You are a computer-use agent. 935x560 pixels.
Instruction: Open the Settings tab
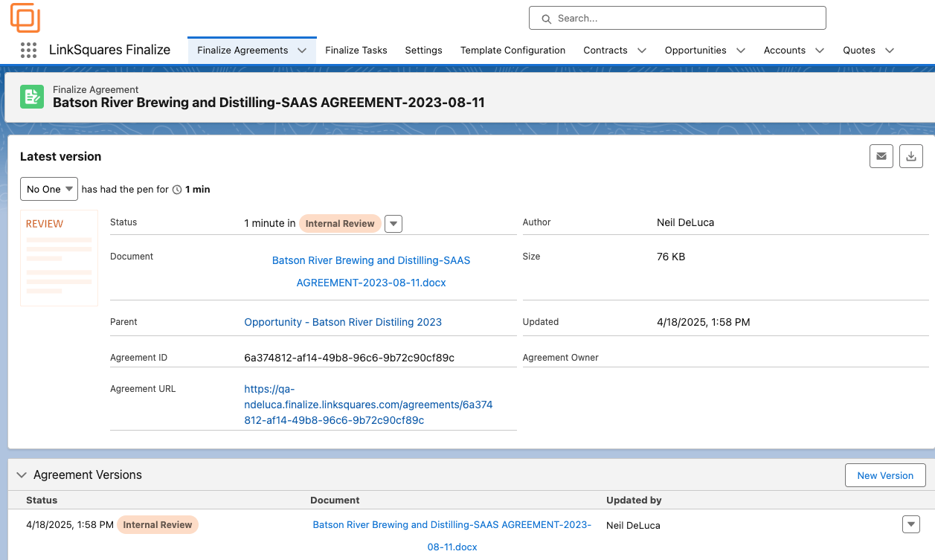tap(423, 51)
